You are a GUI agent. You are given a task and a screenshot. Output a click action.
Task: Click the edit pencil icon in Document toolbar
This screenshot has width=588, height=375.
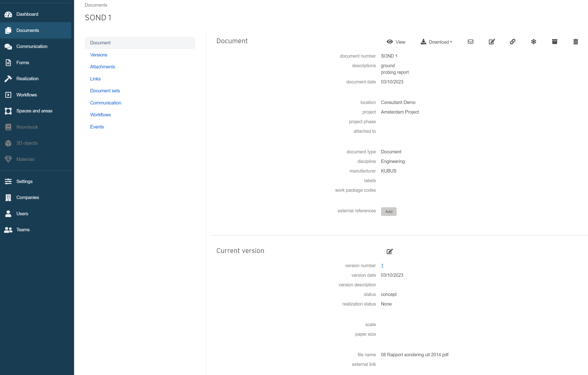(492, 42)
